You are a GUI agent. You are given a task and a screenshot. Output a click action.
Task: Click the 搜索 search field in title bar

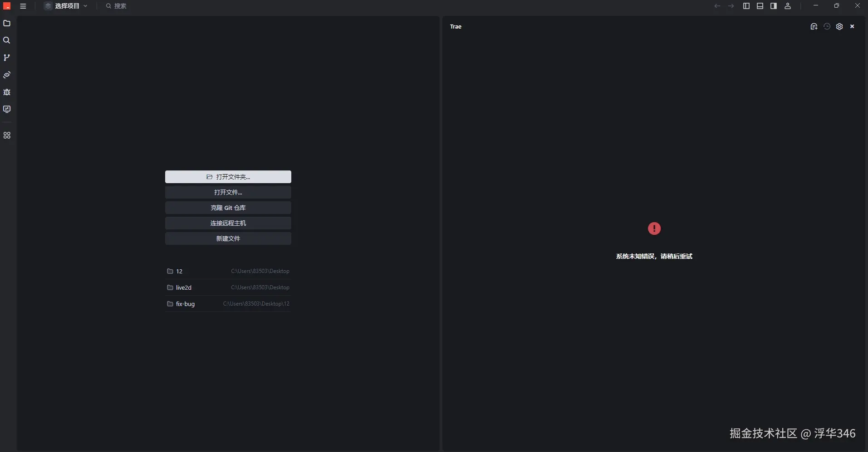(120, 6)
